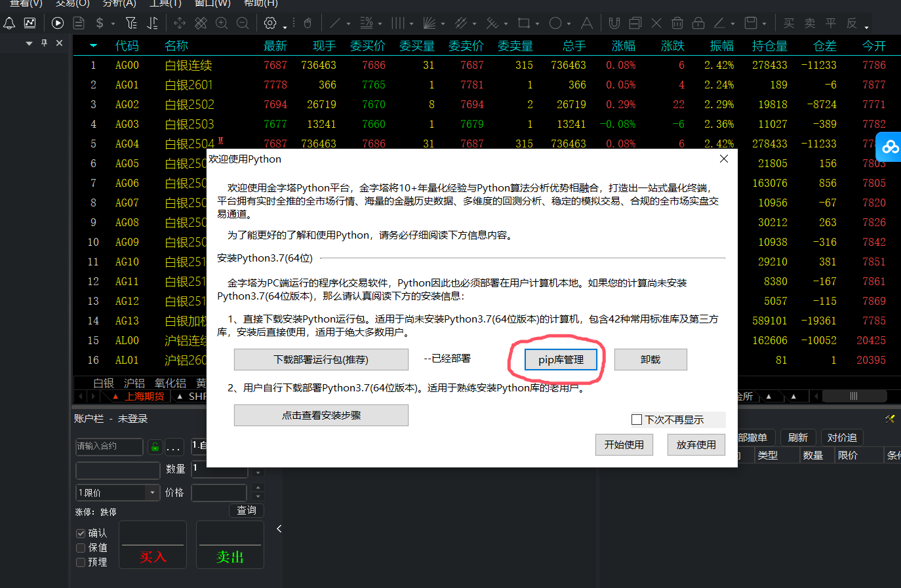Open the left panel dropdown triangle menu
The image size is (901, 588).
tap(29, 43)
